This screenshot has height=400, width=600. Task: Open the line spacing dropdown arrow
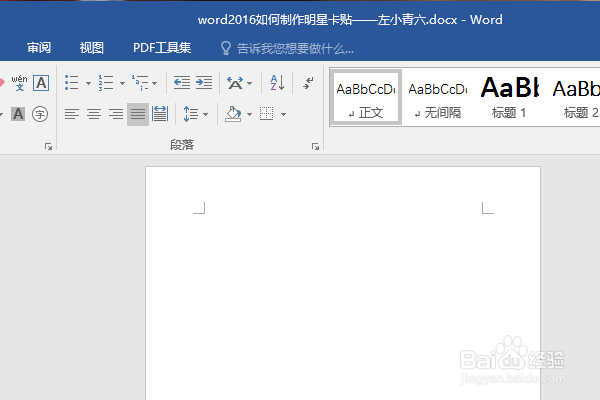click(x=205, y=114)
